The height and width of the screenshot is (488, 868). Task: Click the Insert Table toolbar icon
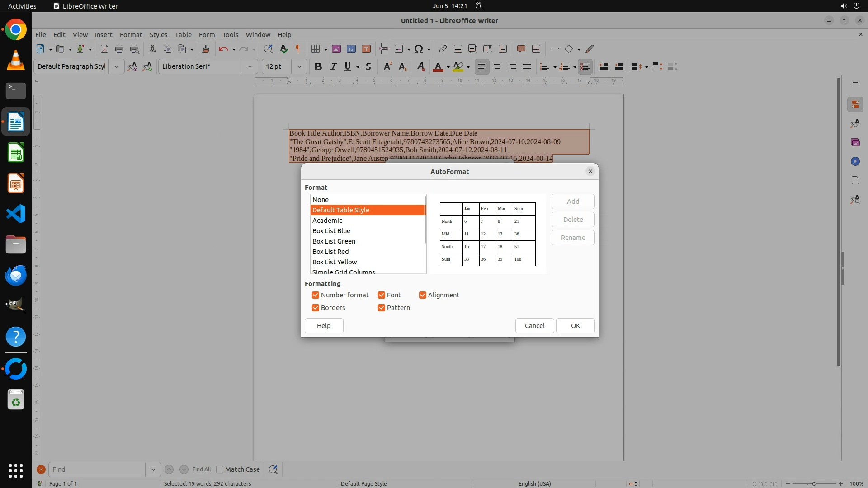coord(316,49)
